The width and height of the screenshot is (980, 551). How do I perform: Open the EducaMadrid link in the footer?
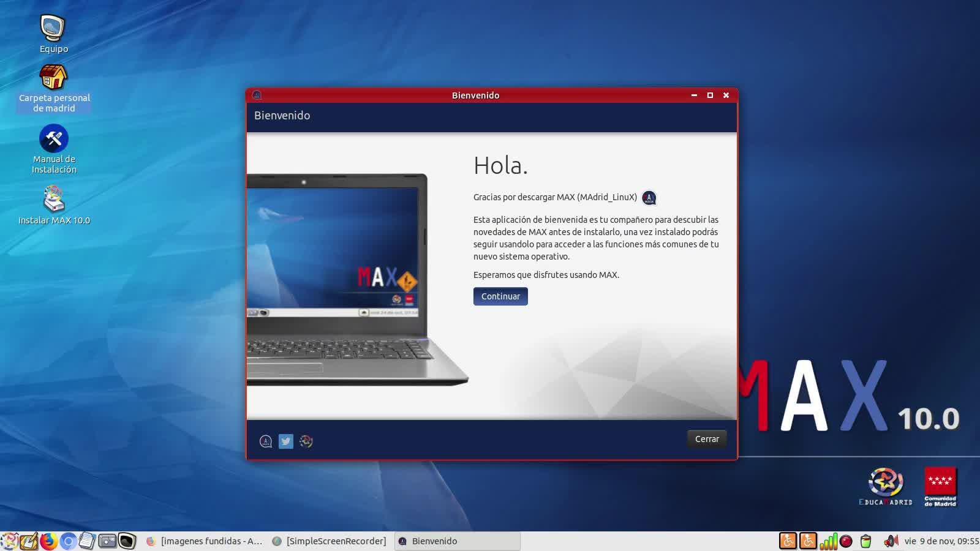[306, 441]
